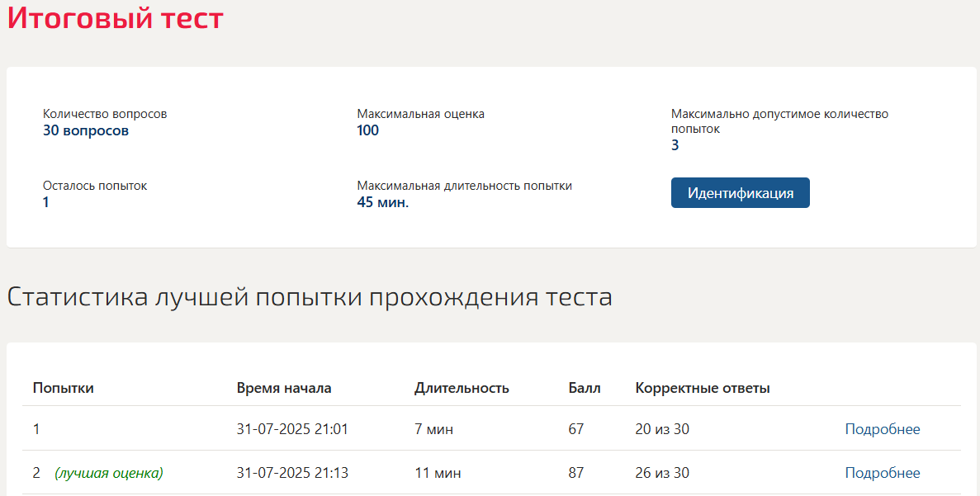980x496 pixels.
Task: Click the Балл column header
Action: tap(585, 388)
